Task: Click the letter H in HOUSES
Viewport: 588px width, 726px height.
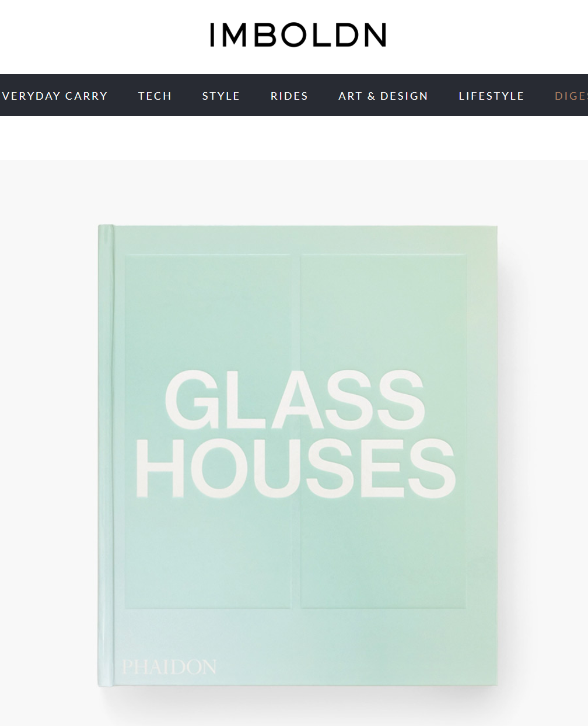Action: pos(166,468)
